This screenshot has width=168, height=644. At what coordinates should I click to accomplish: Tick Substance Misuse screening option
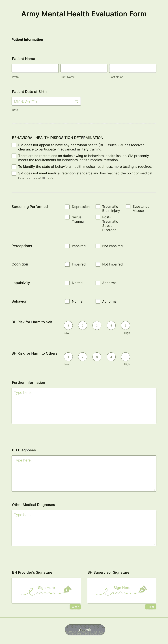coord(128,206)
